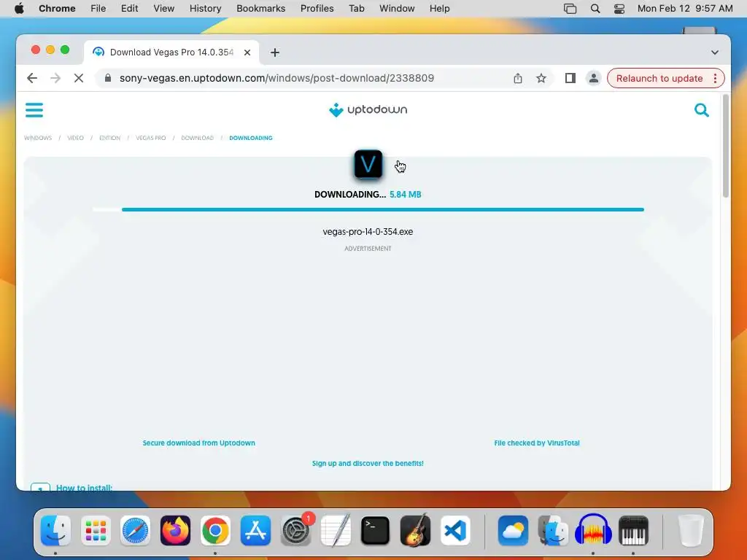Viewport: 747px width, 560px height.
Task: Open Terminal from the Dock
Action: pyautogui.click(x=376, y=530)
